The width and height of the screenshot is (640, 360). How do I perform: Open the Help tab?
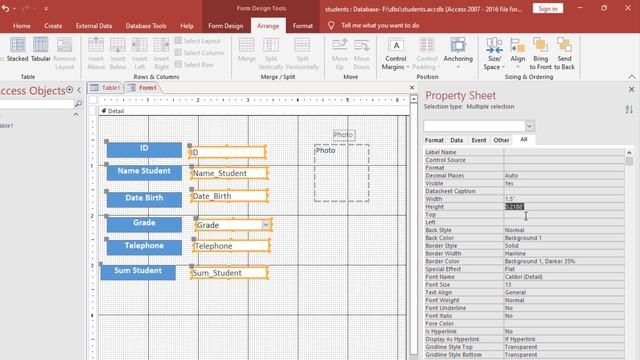click(187, 26)
